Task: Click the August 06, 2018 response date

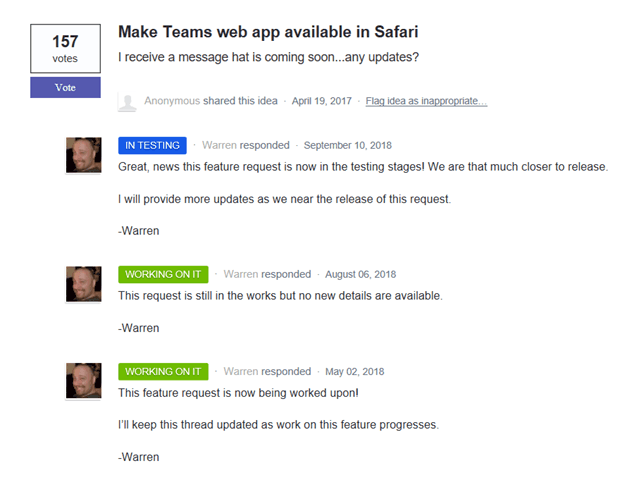Action: [x=361, y=274]
